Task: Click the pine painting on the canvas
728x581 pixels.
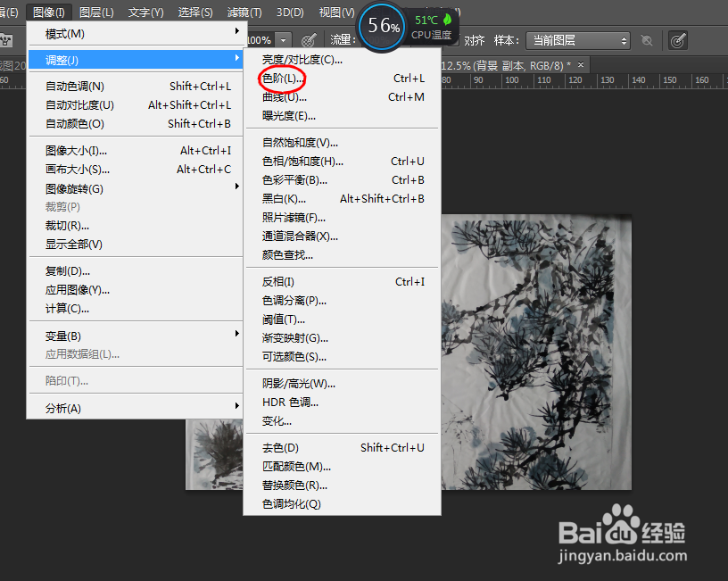Action: pos(536,352)
